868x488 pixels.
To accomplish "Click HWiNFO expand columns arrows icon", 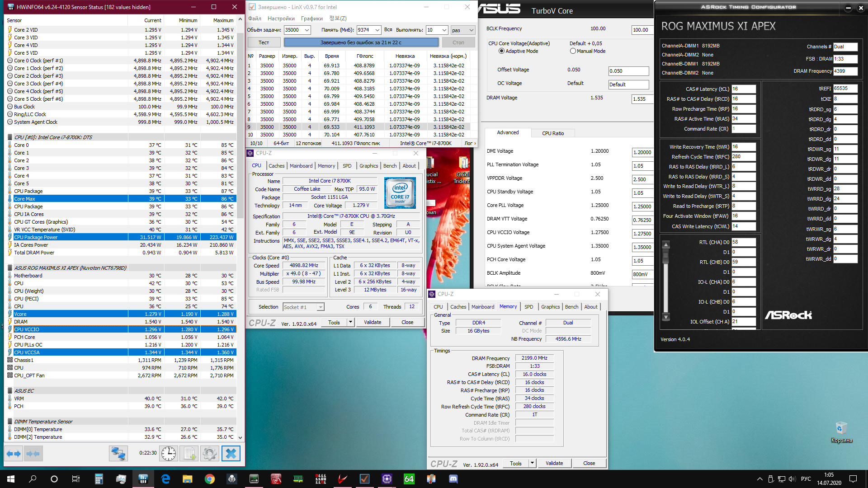I will coord(14,454).
